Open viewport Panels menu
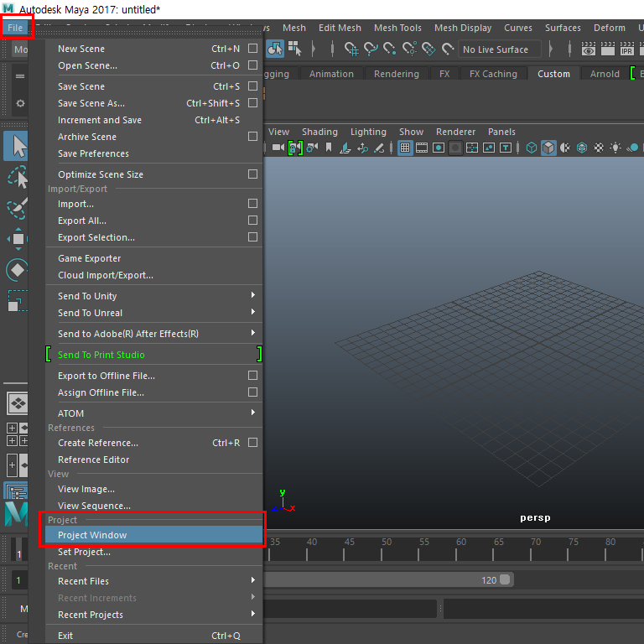The image size is (644, 644). (501, 132)
